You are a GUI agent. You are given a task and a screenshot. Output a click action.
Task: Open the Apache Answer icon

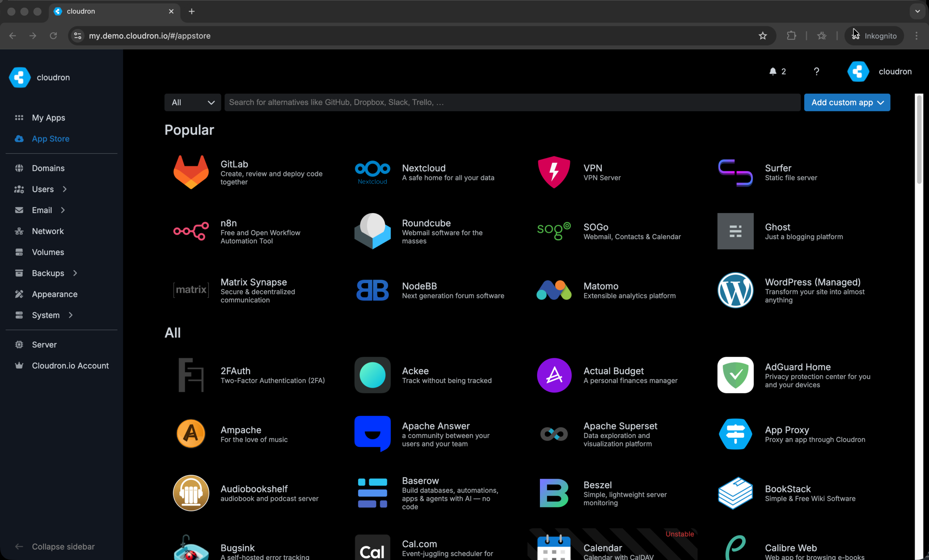(372, 434)
